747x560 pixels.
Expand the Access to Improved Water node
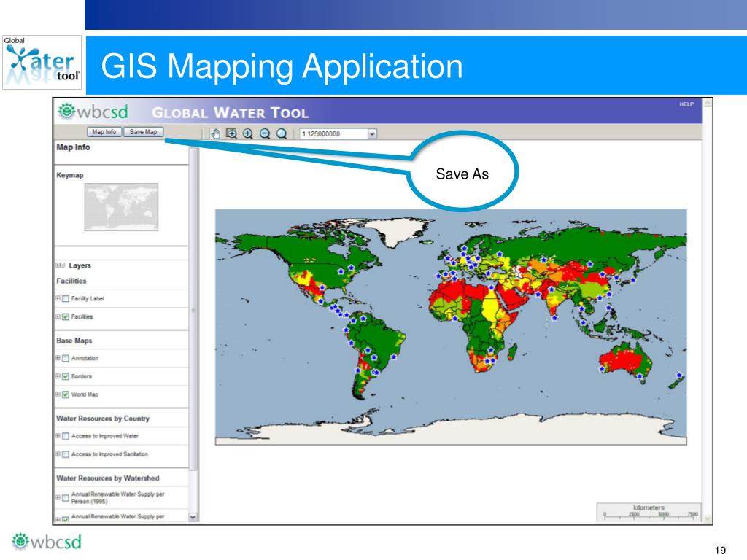(x=58, y=436)
